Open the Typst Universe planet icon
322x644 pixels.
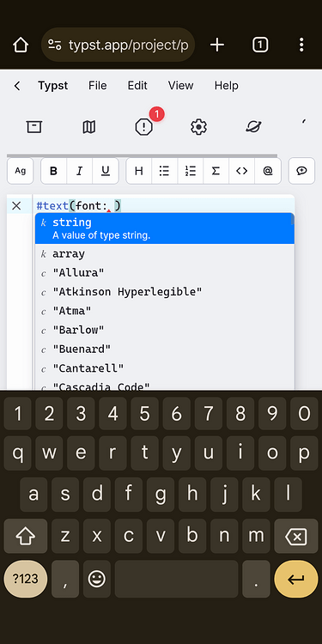(253, 127)
